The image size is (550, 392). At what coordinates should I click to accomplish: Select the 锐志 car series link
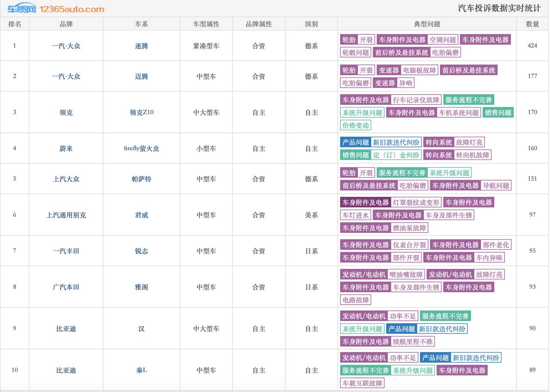pyautogui.click(x=141, y=251)
